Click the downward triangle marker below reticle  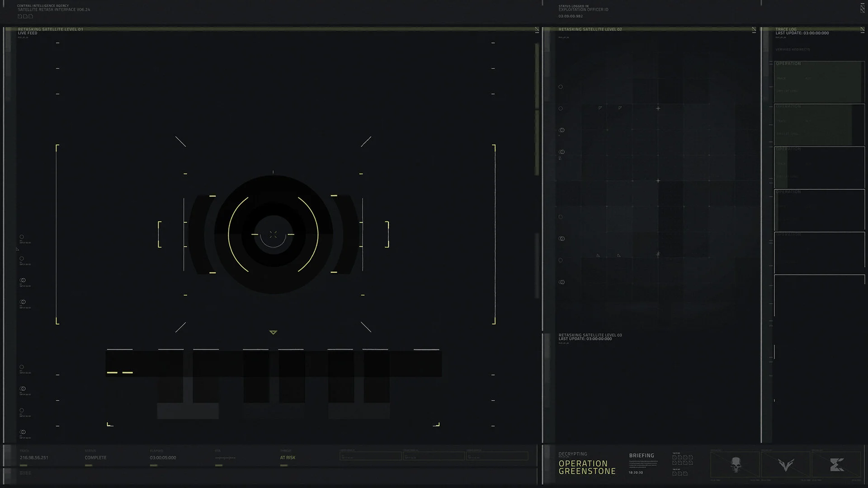(273, 333)
